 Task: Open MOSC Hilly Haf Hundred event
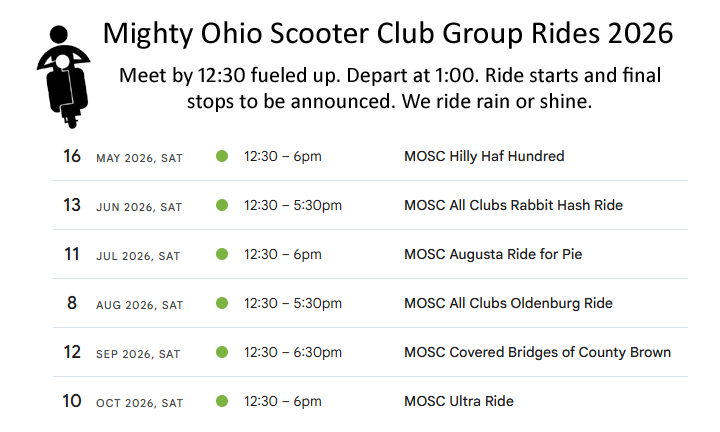484,156
